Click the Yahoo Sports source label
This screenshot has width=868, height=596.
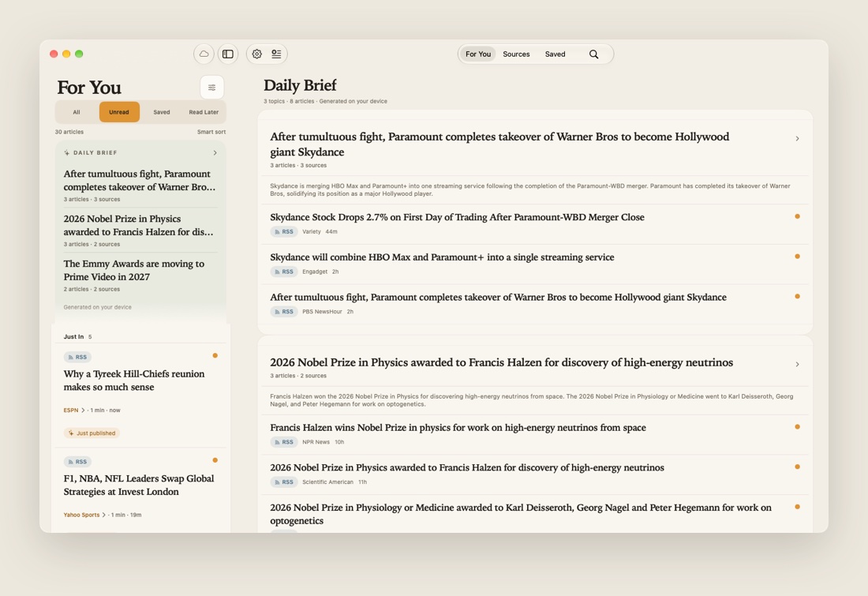(81, 515)
